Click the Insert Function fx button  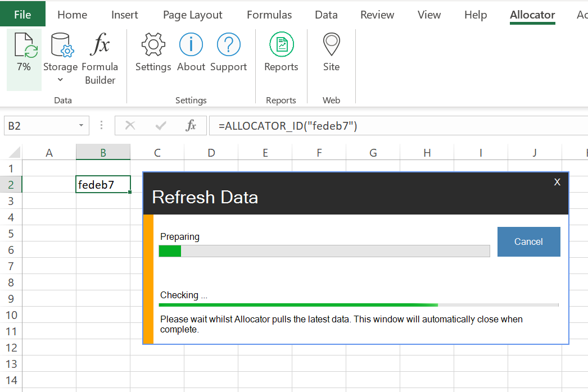coord(191,126)
